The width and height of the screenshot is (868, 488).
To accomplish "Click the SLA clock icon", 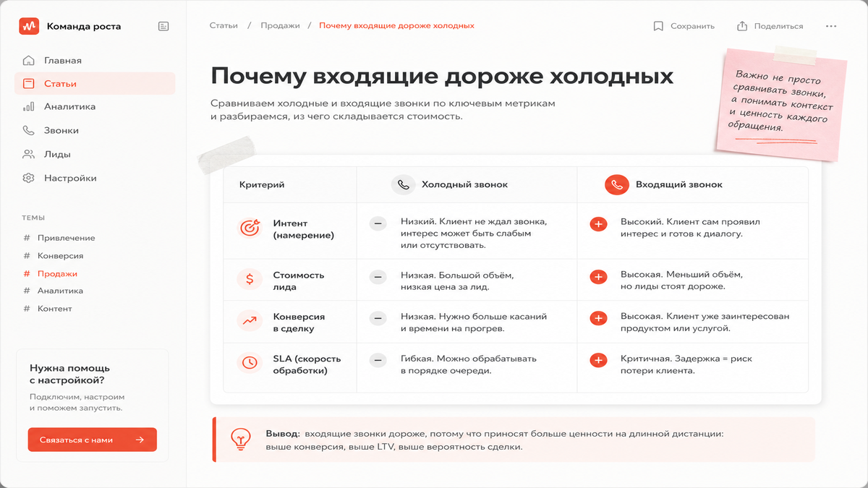I will point(250,363).
